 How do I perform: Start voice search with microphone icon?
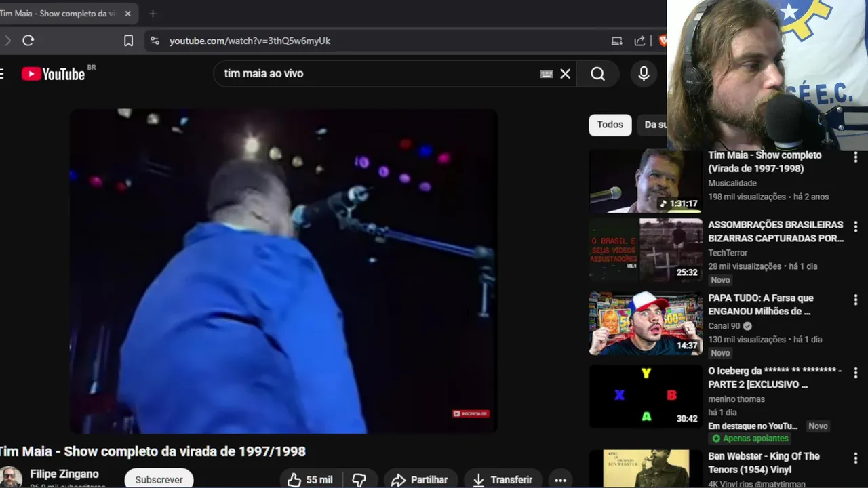click(x=644, y=74)
